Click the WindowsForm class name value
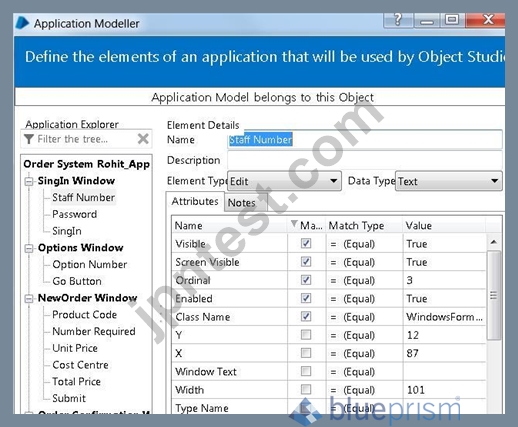518x427 pixels. tap(444, 317)
